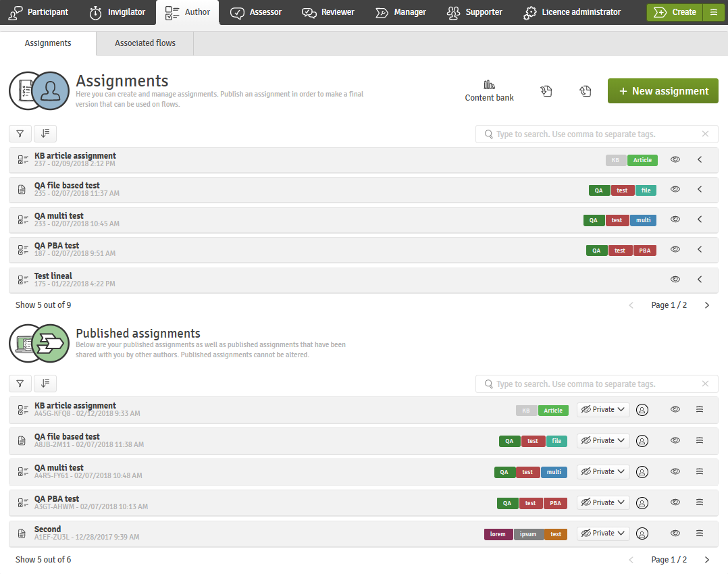Click type icon of Test lineal row
The width and height of the screenshot is (728, 574).
23,280
